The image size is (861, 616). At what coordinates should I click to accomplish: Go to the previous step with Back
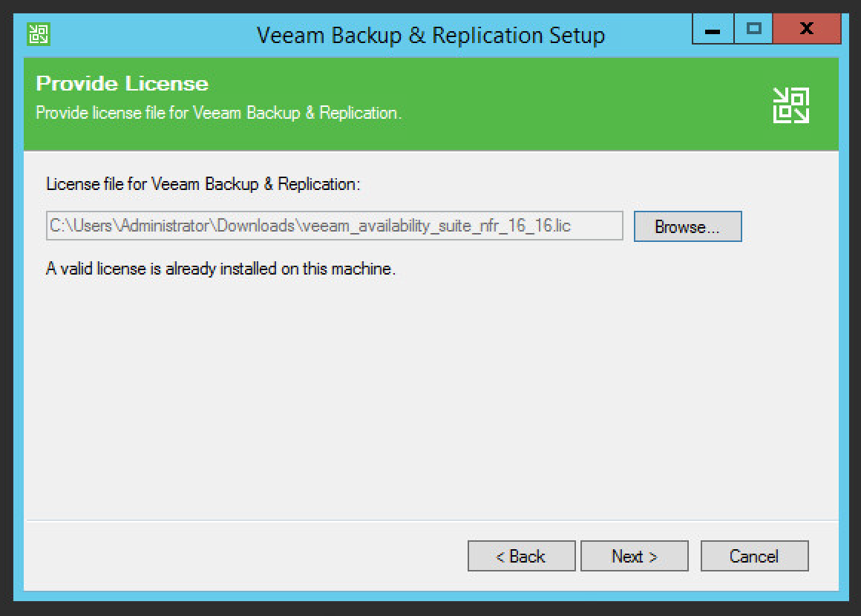521,556
